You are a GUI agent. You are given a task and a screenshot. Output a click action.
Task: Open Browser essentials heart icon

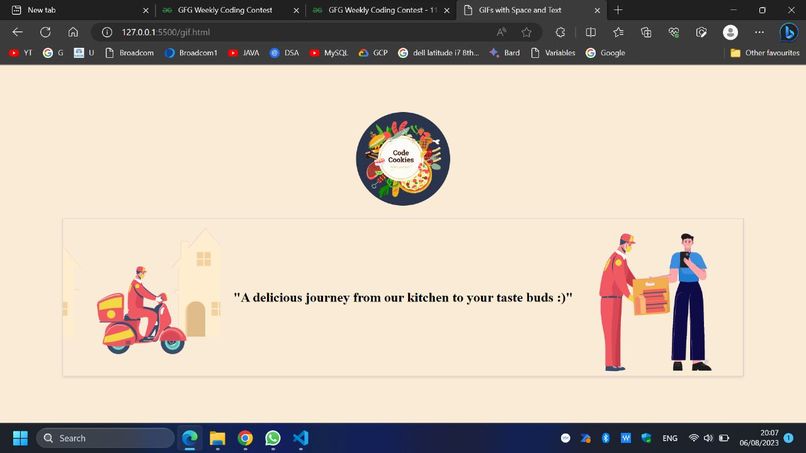click(x=674, y=32)
